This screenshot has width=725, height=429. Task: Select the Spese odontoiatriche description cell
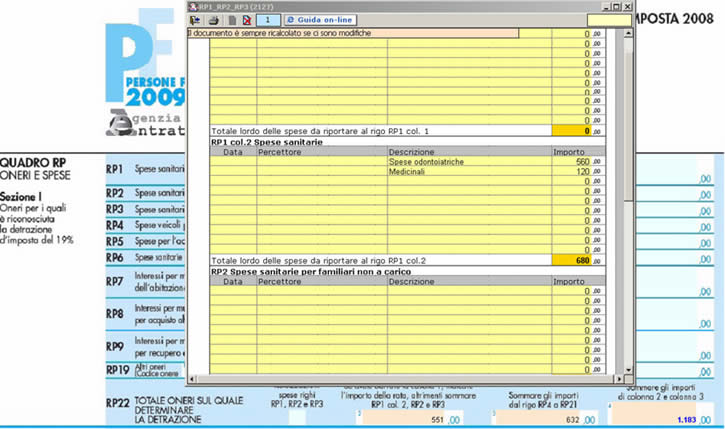(x=468, y=162)
